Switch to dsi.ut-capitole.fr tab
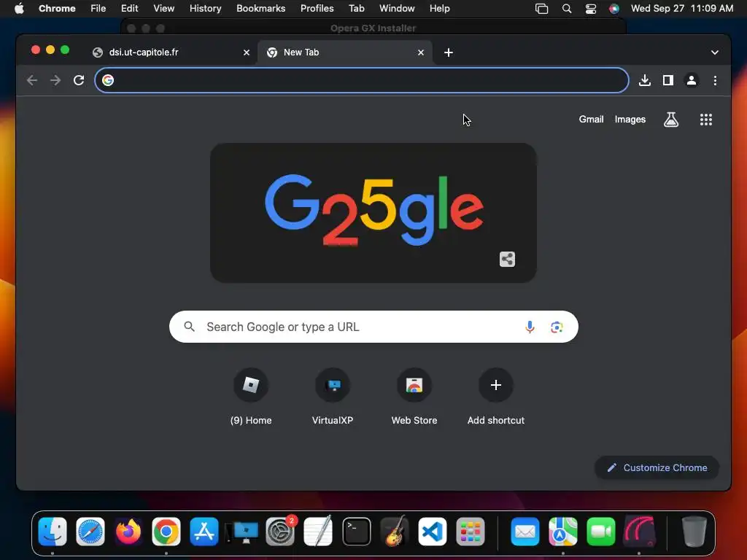Viewport: 747px width, 560px height. tap(171, 52)
